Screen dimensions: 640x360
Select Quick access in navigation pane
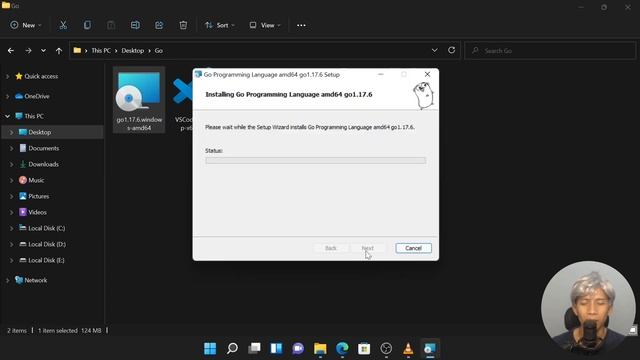[41, 76]
